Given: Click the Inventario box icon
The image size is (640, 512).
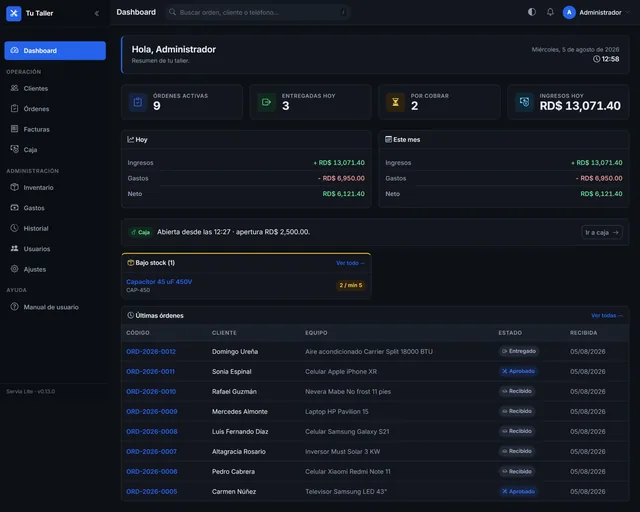Looking at the screenshot, I should 14,187.
